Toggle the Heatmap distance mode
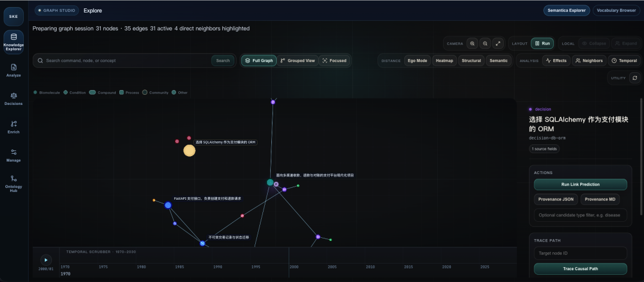 click(x=444, y=60)
